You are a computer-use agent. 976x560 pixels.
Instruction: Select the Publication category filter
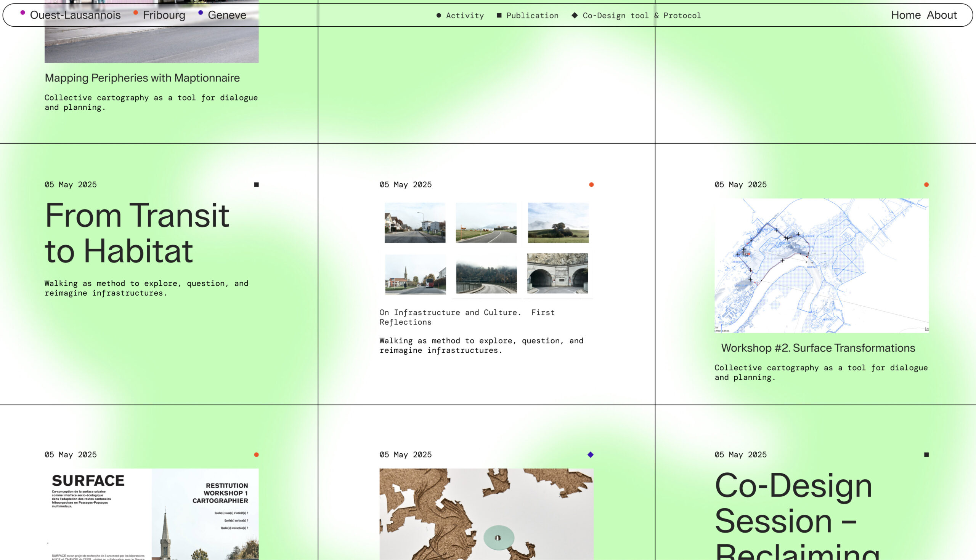click(532, 15)
